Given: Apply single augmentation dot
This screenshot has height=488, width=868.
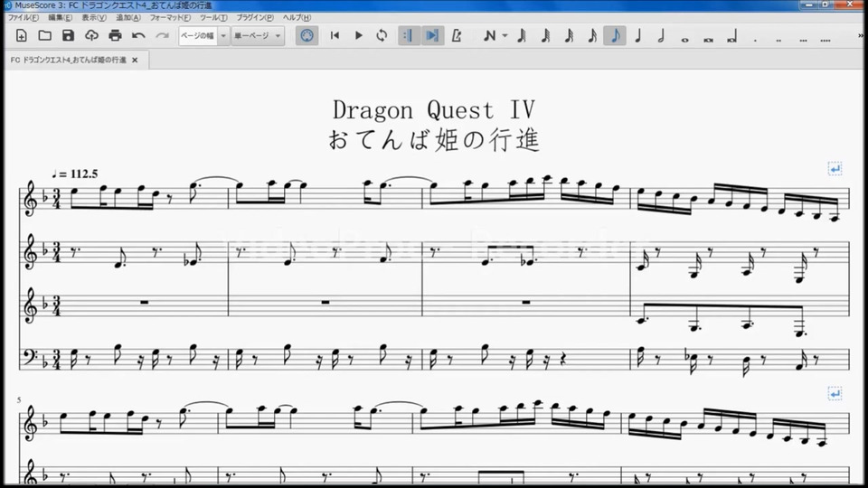Looking at the screenshot, I should coord(755,39).
